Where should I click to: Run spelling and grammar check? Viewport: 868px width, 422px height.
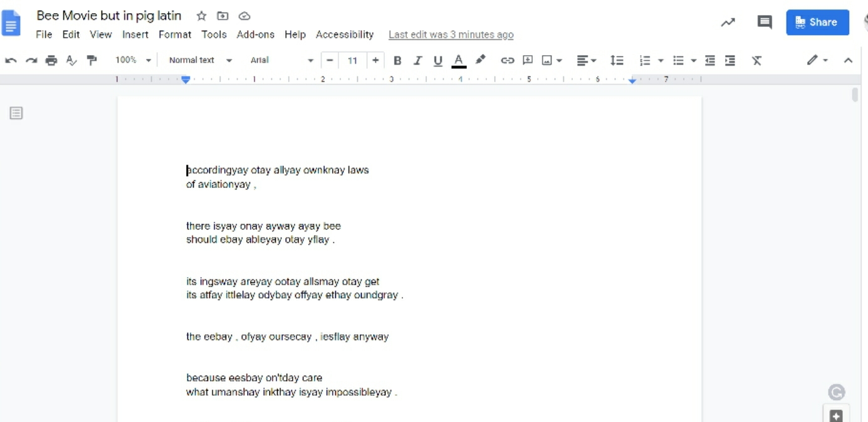(x=71, y=60)
